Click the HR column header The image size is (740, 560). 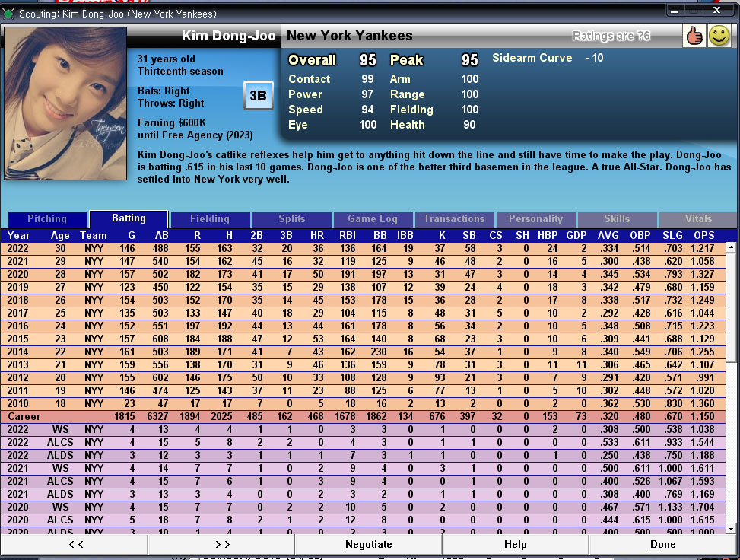pyautogui.click(x=316, y=235)
